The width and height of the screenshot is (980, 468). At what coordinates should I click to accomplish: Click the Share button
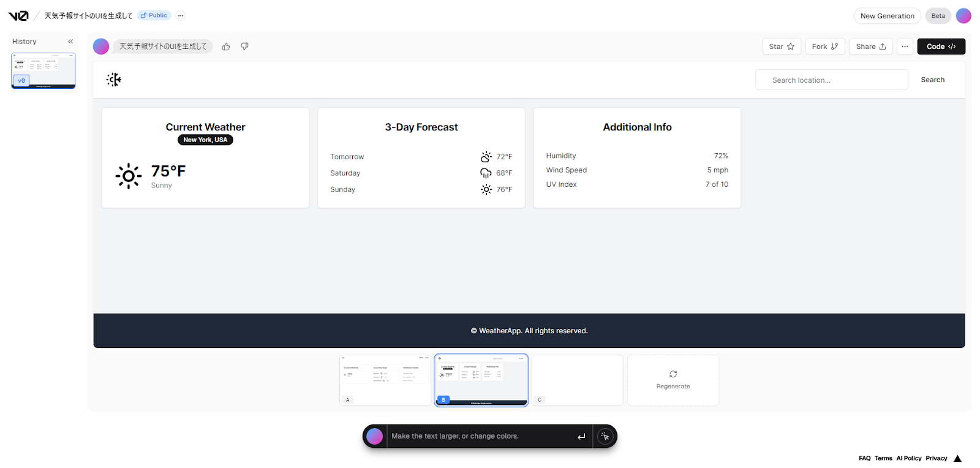[870, 47]
